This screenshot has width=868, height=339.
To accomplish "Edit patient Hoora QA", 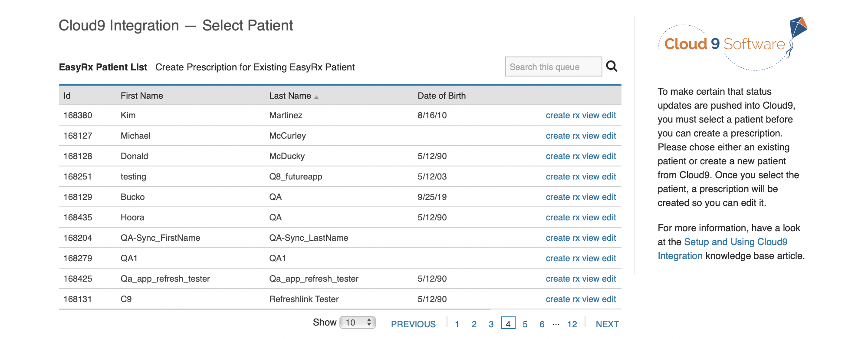I will (609, 217).
